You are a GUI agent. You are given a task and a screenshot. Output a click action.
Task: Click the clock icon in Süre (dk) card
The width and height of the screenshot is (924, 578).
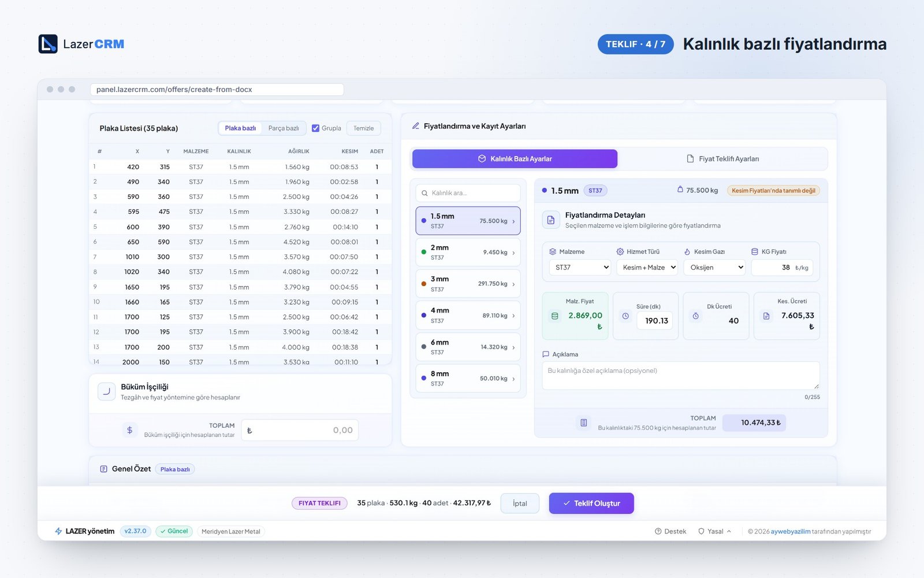pyautogui.click(x=625, y=316)
